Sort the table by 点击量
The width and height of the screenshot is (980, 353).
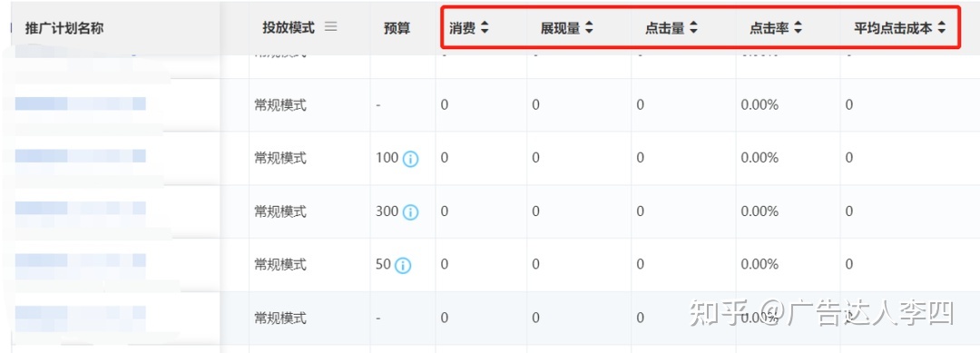pyautogui.click(x=693, y=28)
